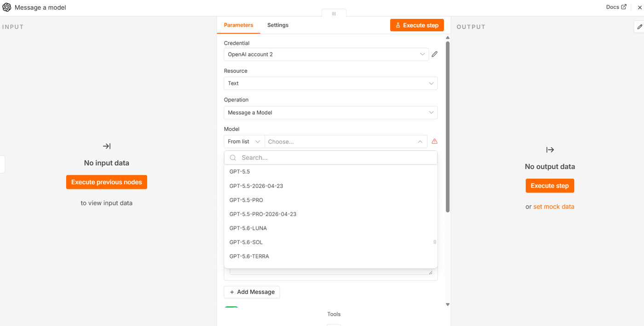Click the OpenAI logo icon in header
644x326 pixels.
click(7, 7)
